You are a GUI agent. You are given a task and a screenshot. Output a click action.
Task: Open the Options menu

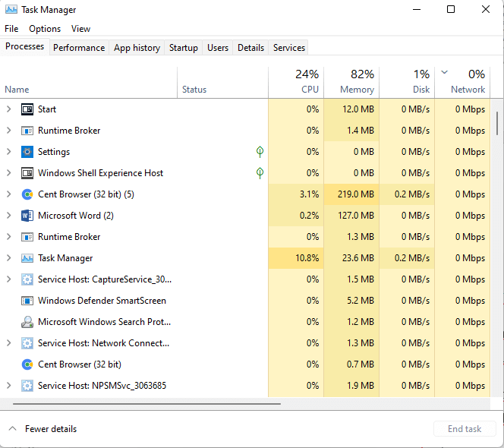pyautogui.click(x=45, y=29)
